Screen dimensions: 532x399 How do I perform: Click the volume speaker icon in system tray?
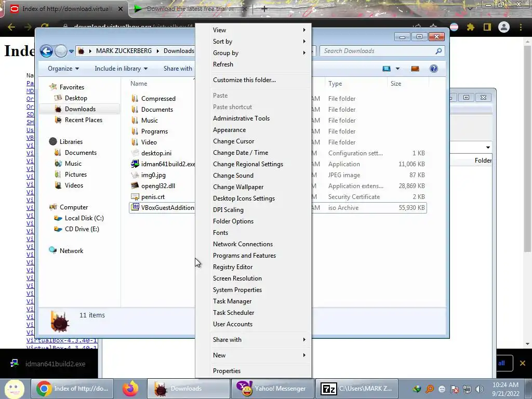coord(479,389)
